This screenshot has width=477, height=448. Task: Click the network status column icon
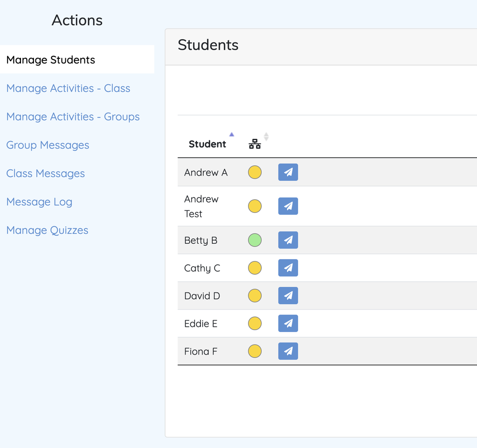coord(255,144)
